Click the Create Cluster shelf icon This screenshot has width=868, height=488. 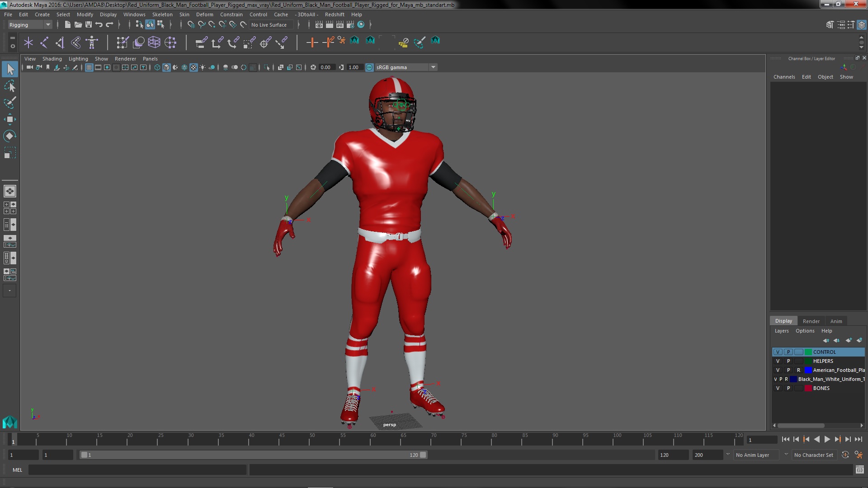click(x=170, y=42)
